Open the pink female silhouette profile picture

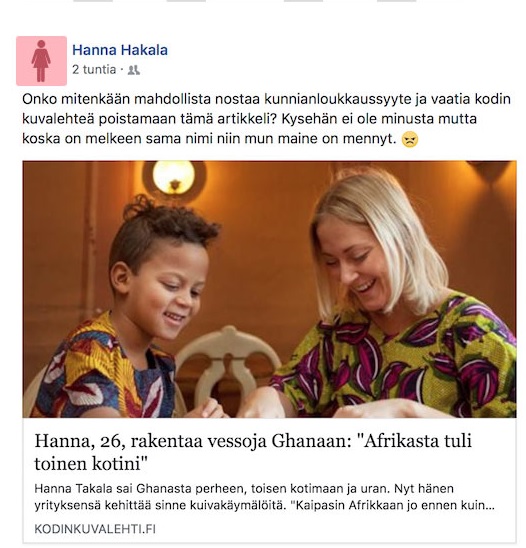[x=41, y=61]
